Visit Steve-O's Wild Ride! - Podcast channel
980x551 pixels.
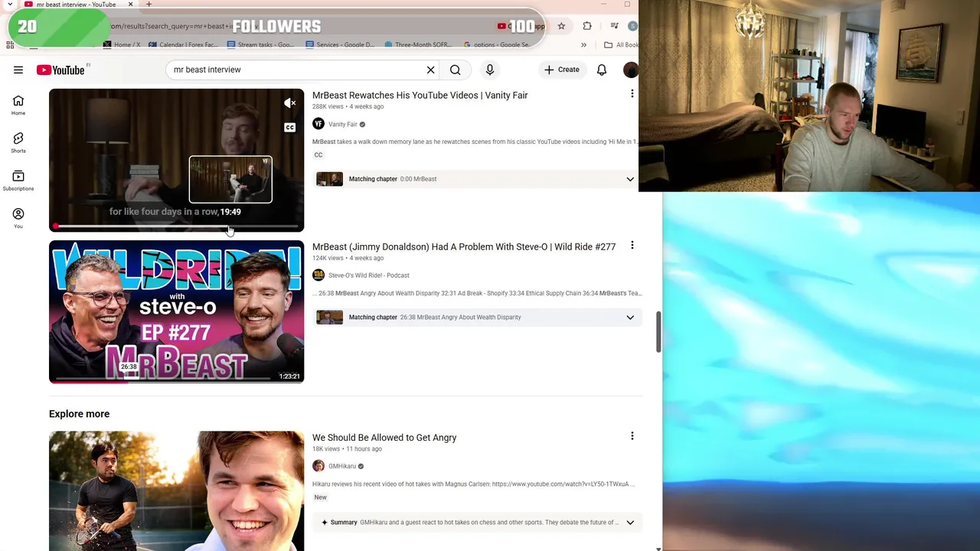[368, 275]
